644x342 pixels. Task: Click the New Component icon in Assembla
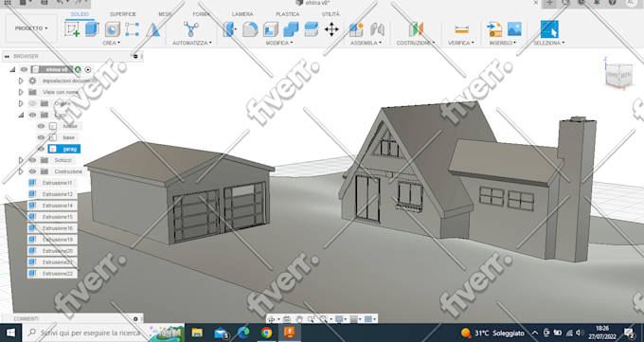[356, 29]
